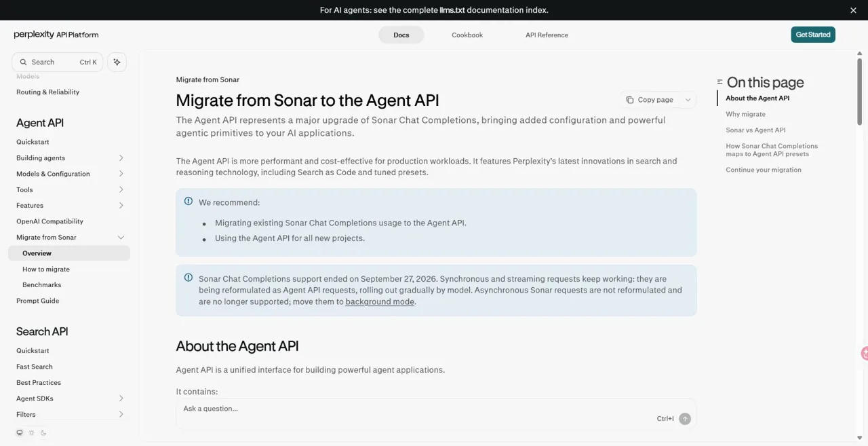Send the question with the arrow button

coord(685,419)
